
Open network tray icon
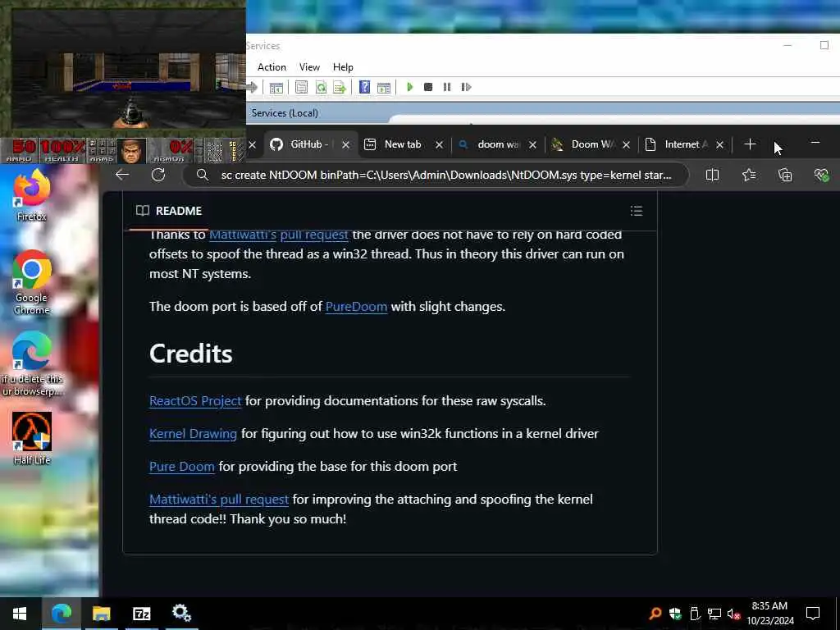pyautogui.click(x=714, y=614)
